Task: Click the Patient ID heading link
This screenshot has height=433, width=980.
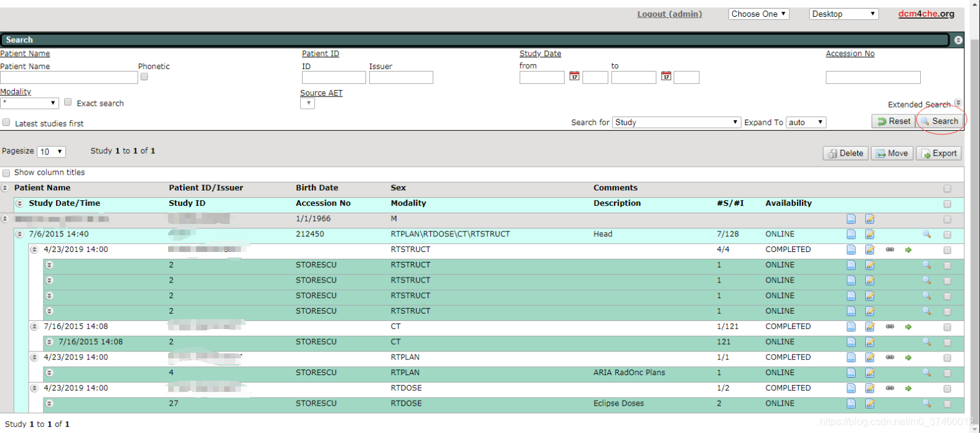Action: pos(321,54)
